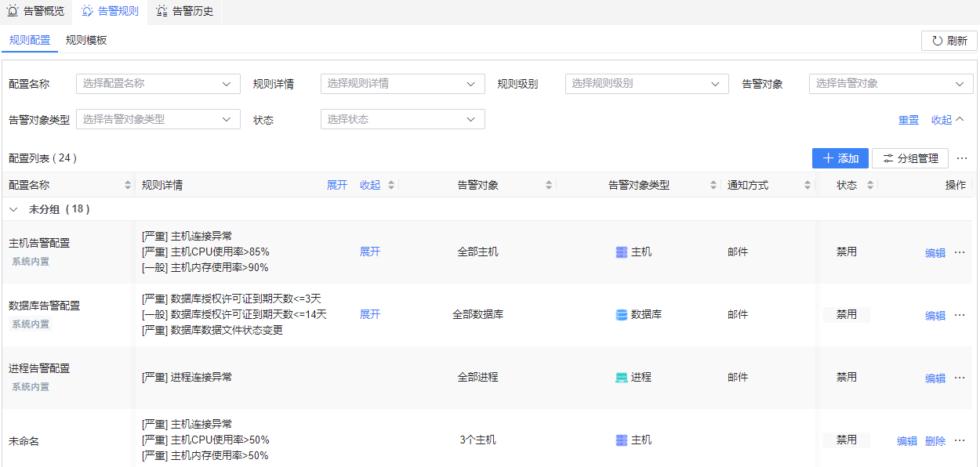Expand rules of 主机告警配置 row
Image resolution: width=980 pixels, height=467 pixels.
click(370, 252)
